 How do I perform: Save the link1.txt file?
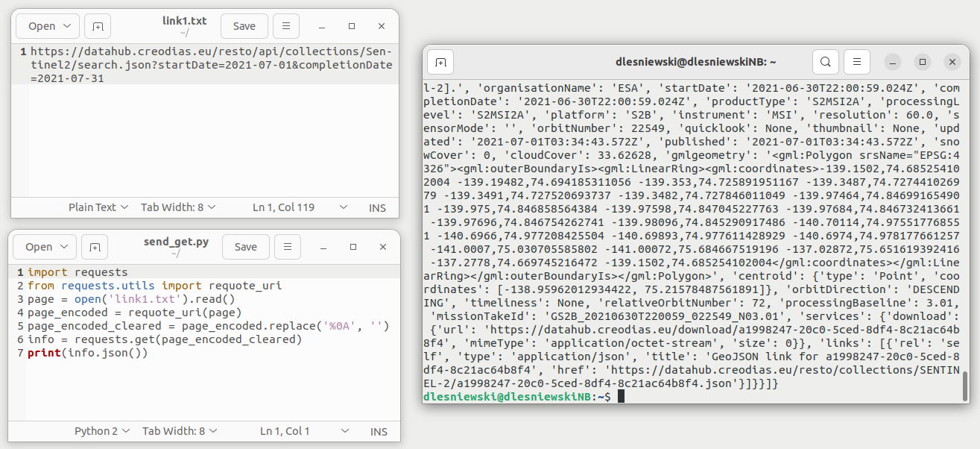[244, 25]
